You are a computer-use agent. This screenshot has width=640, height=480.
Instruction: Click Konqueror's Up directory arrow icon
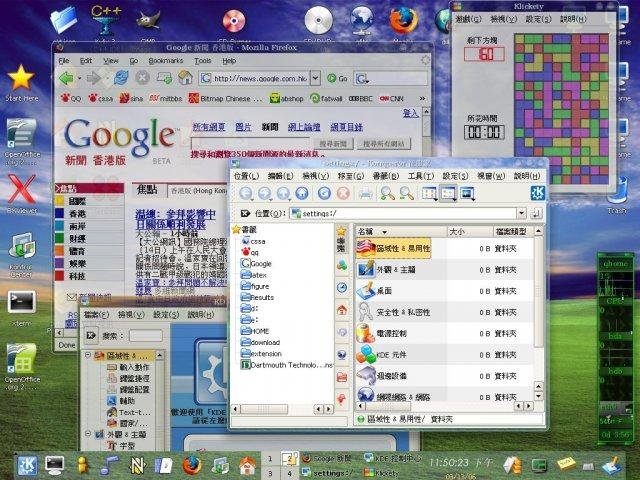(x=283, y=193)
